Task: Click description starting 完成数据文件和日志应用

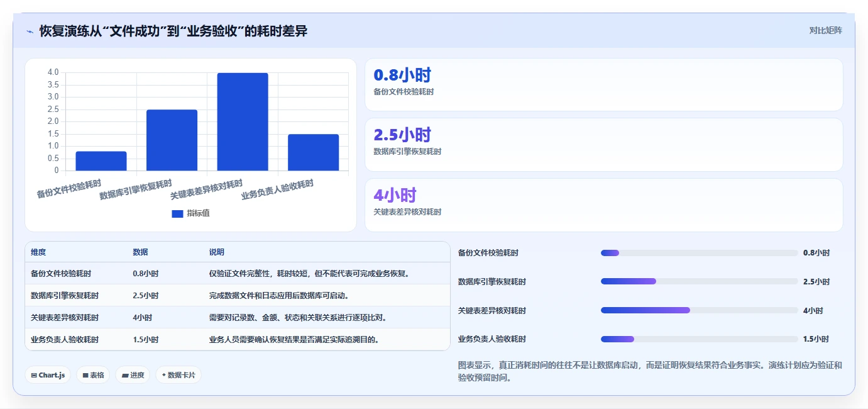Action: pyautogui.click(x=279, y=296)
